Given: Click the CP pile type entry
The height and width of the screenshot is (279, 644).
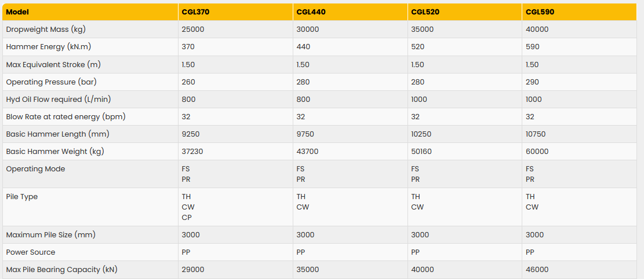Looking at the screenshot, I should tap(187, 218).
